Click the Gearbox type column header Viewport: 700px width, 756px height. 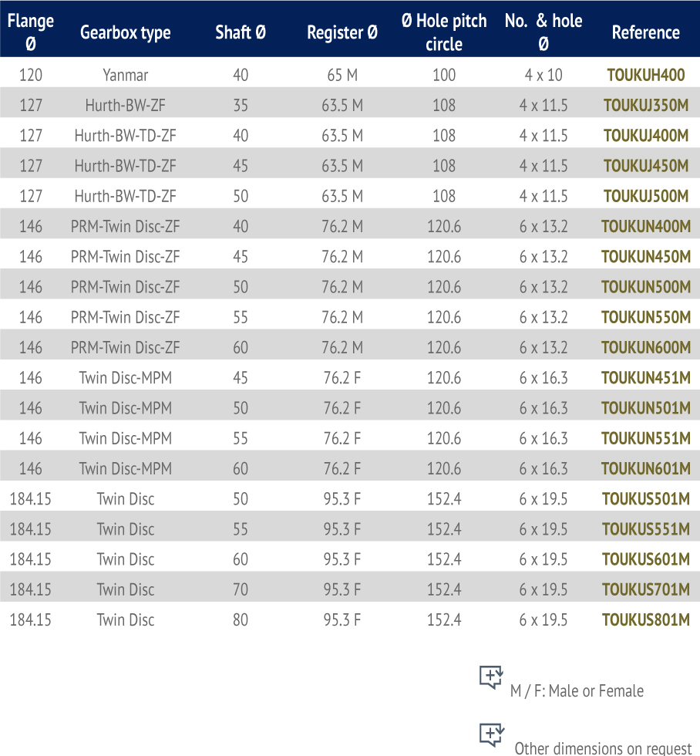click(125, 32)
